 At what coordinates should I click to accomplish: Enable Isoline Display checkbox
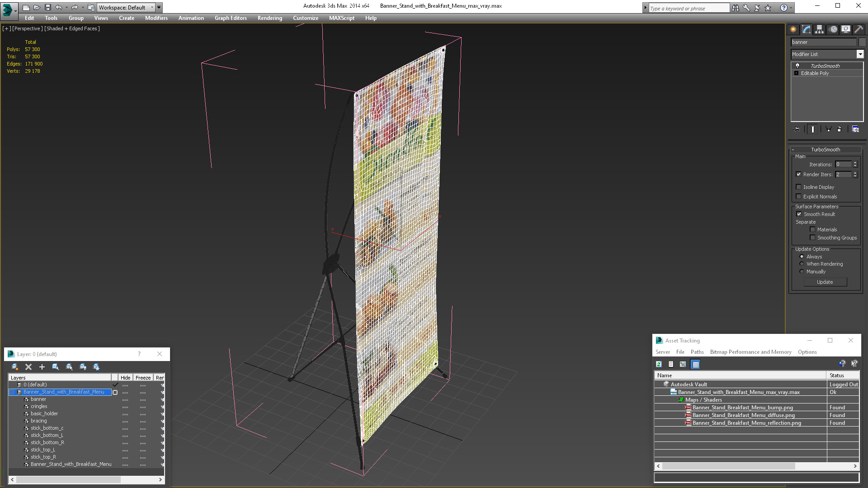click(x=798, y=187)
